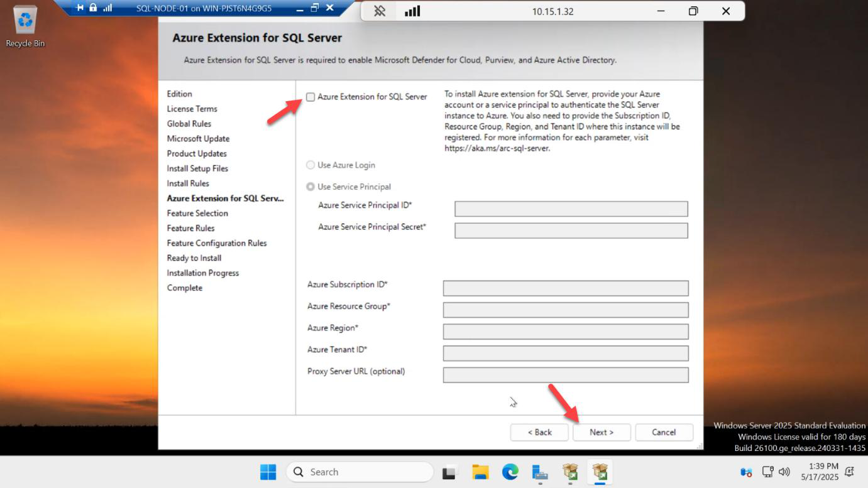868x488 pixels.
Task: Click the https://aka.ms/arc-sql-server link text
Action: [x=497, y=149]
